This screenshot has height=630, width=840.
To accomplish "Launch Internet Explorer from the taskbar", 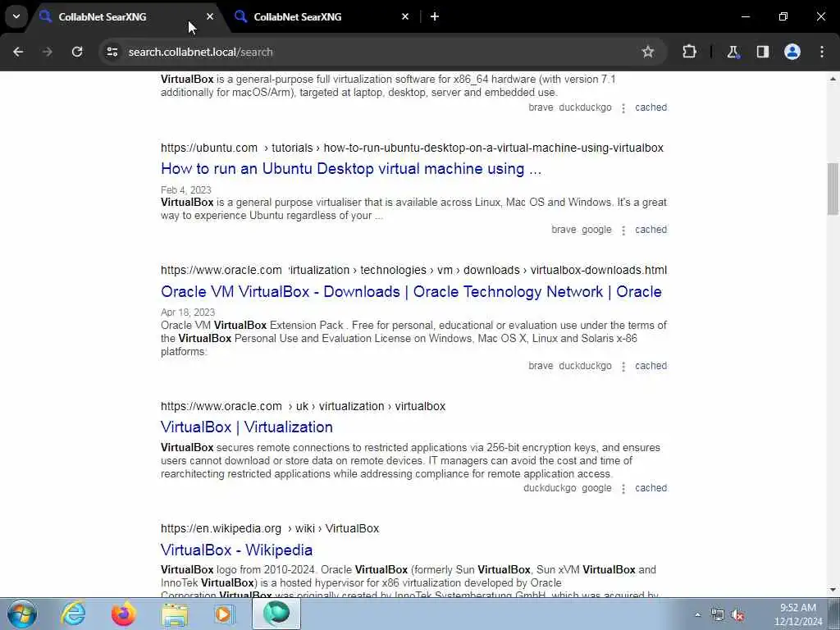I will pyautogui.click(x=73, y=614).
